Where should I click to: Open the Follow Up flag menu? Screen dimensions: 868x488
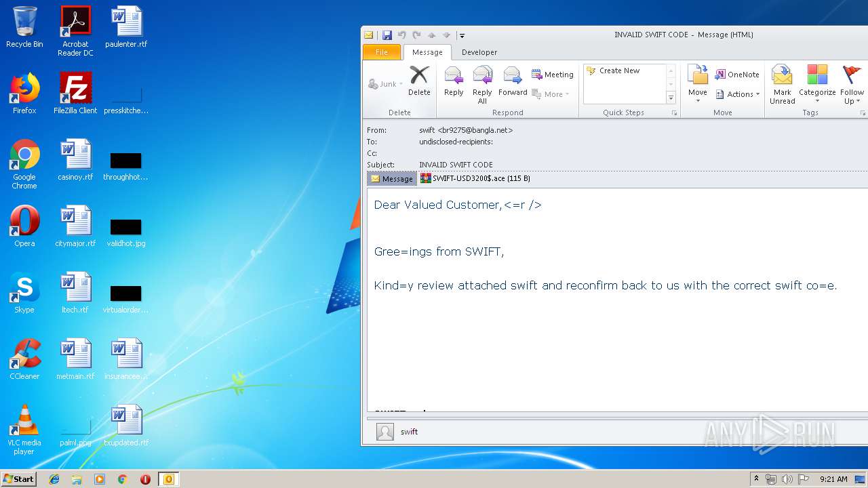tap(852, 85)
